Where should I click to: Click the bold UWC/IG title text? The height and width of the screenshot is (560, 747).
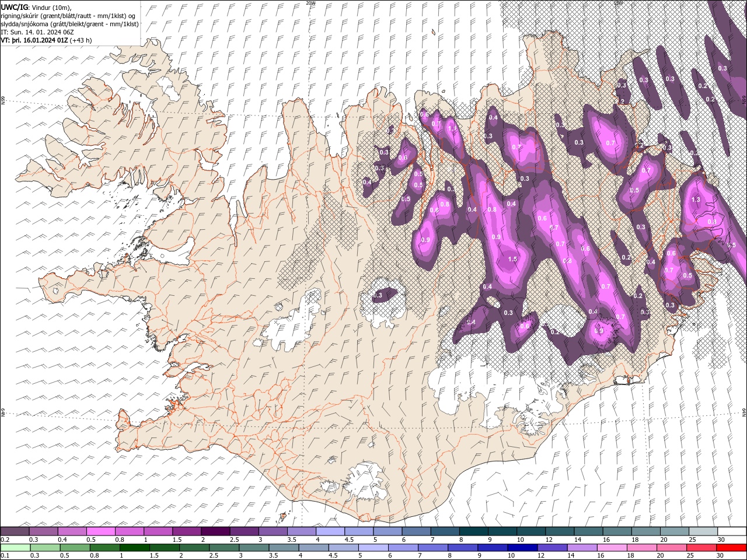[14, 7]
